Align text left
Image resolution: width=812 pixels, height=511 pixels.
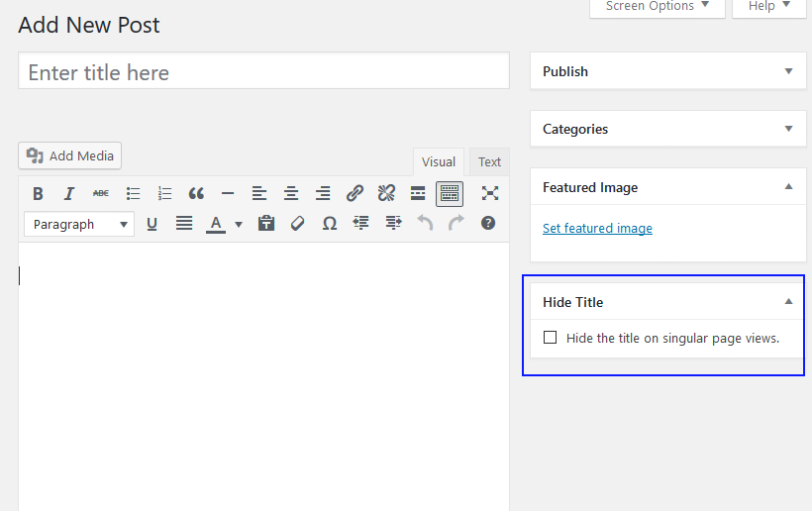coord(259,194)
